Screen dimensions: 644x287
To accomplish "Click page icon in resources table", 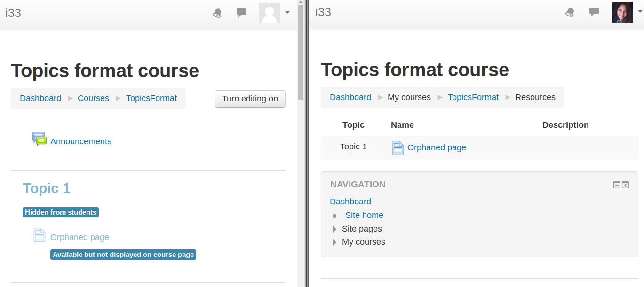I will pos(398,148).
